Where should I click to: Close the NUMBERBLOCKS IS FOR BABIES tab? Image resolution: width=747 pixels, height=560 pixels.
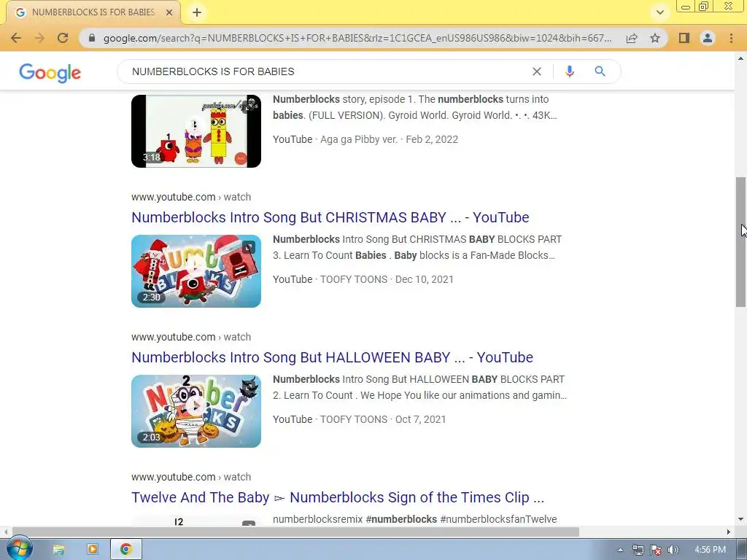point(169,12)
